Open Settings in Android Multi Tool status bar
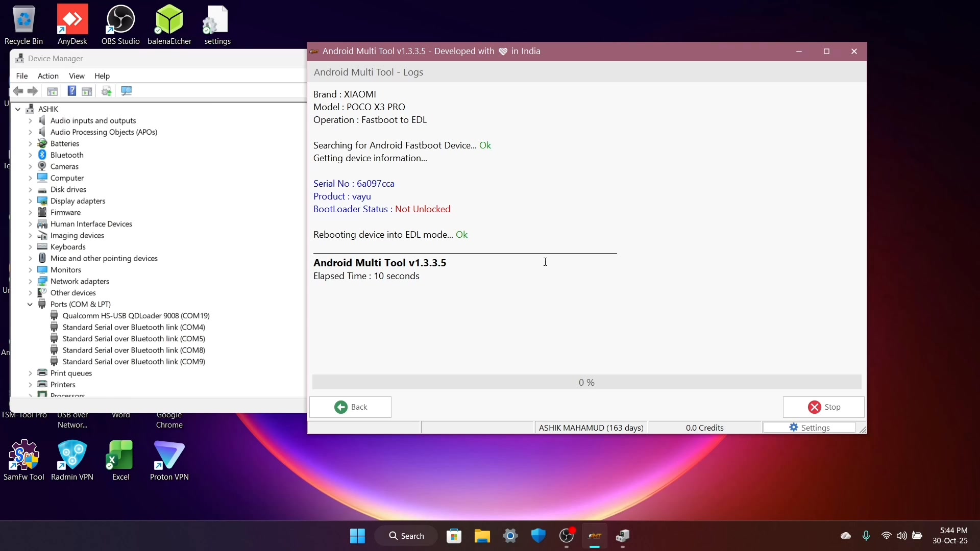This screenshot has width=980, height=551. coord(810,428)
